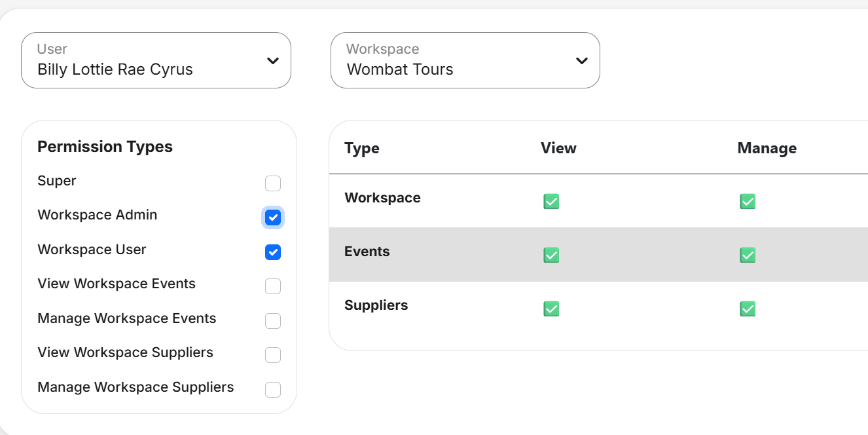Uncheck the Workspace Admin permission
The width and height of the screenshot is (868, 435).
[x=273, y=217]
